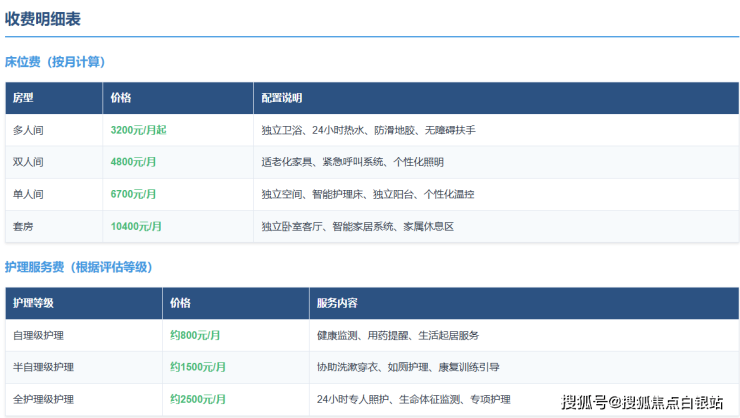Viewport: 740px width, 418px height.
Task: Click the 收费明细表 page title
Action: [x=43, y=19]
